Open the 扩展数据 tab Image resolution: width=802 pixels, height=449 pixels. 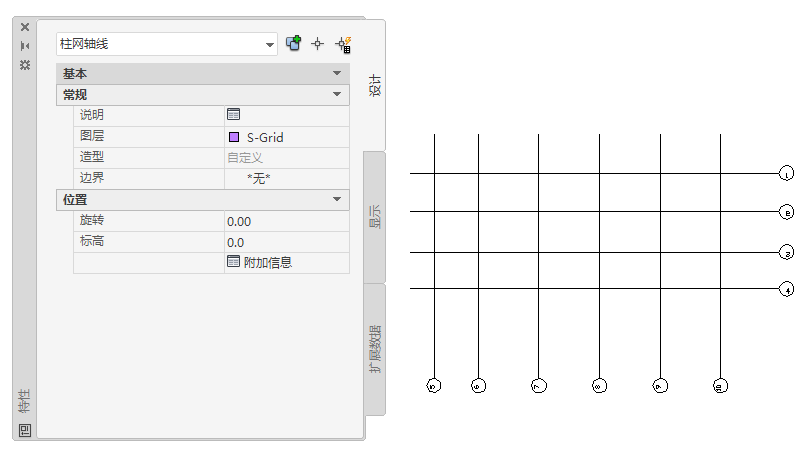click(x=375, y=348)
